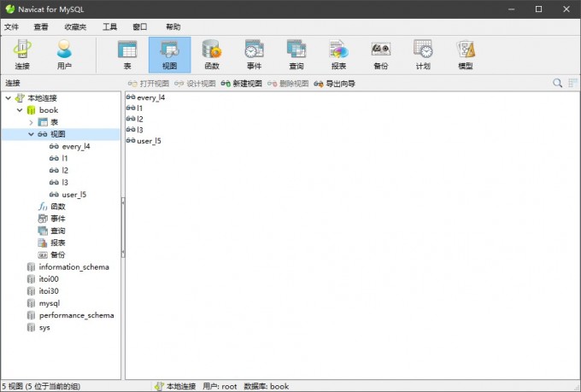Open the 收藏夹 (Favorites) menu
The width and height of the screenshot is (581, 392).
point(75,27)
